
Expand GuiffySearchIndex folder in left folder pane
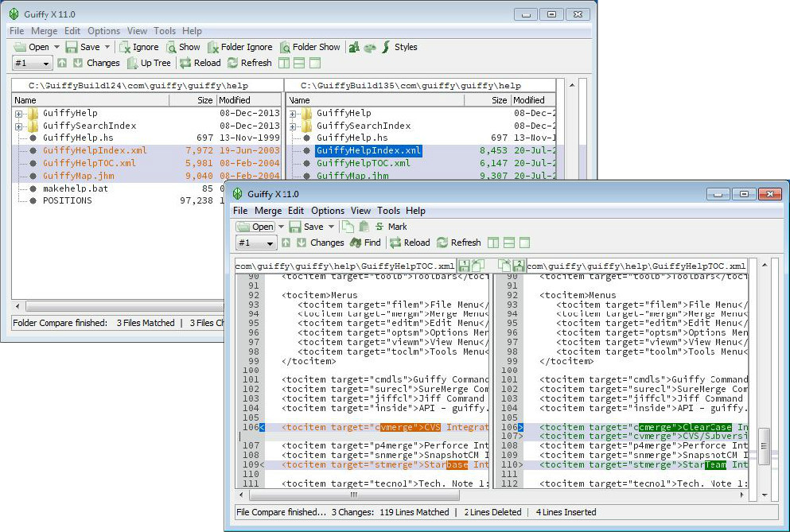click(18, 126)
